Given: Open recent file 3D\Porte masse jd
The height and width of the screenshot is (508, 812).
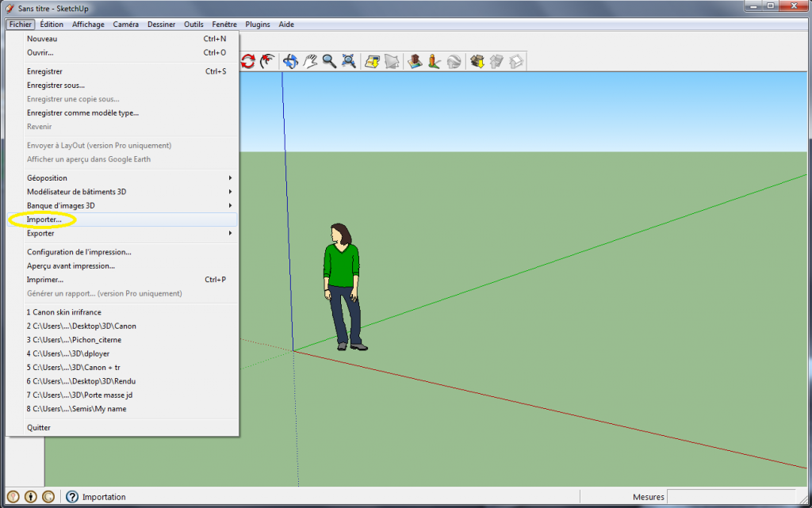Looking at the screenshot, I should pyautogui.click(x=122, y=395).
